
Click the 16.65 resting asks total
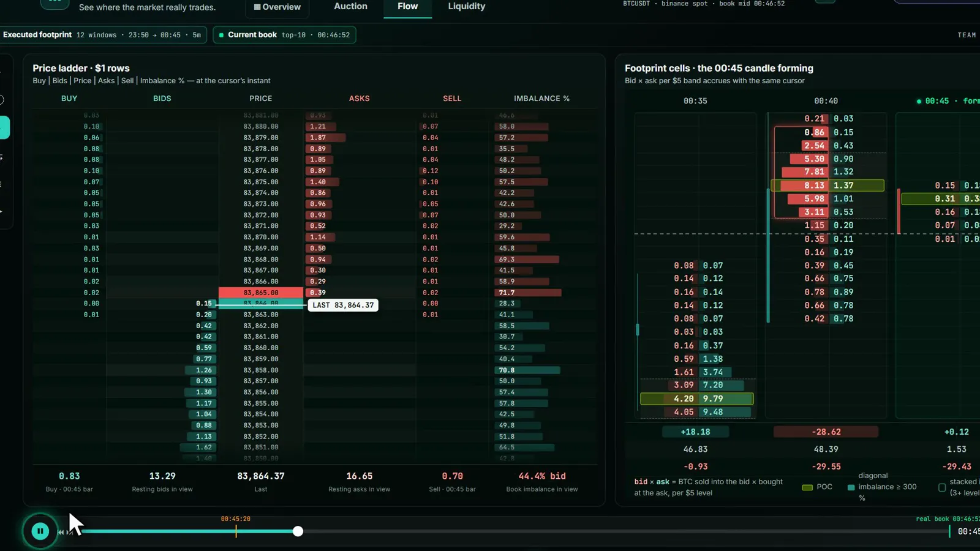(359, 476)
